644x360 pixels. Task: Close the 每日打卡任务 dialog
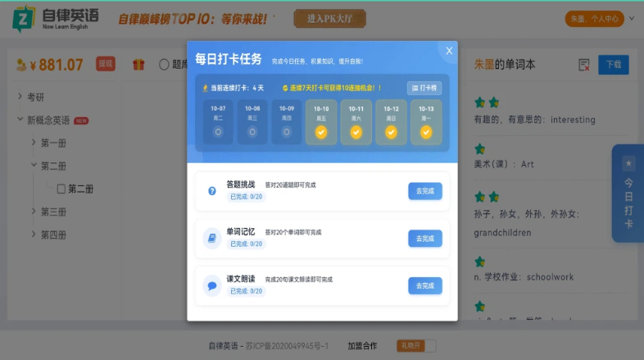point(448,52)
